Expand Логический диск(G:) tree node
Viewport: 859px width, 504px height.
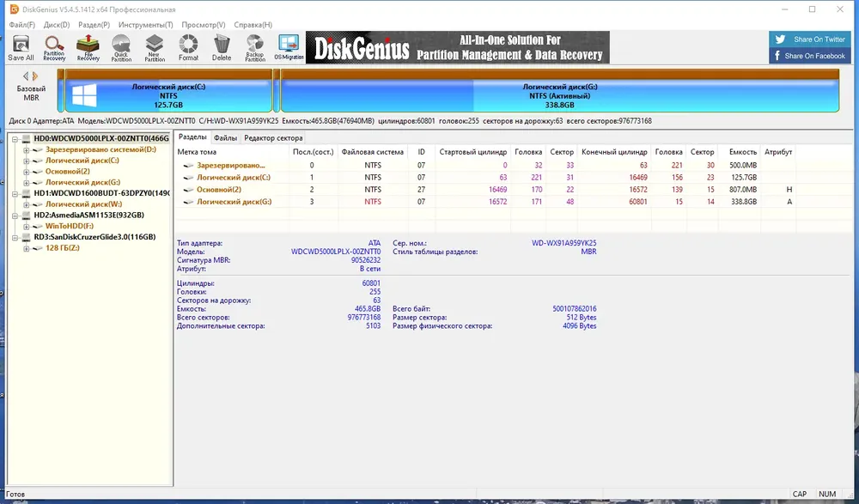27,183
